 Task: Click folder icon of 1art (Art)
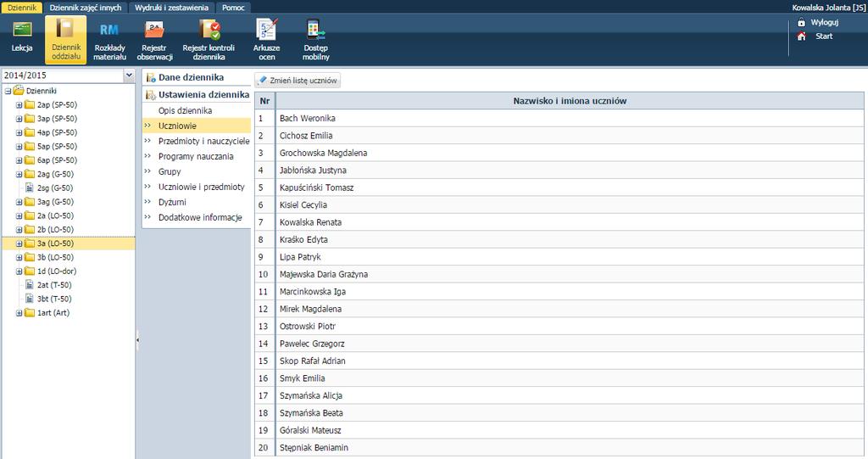[30, 313]
